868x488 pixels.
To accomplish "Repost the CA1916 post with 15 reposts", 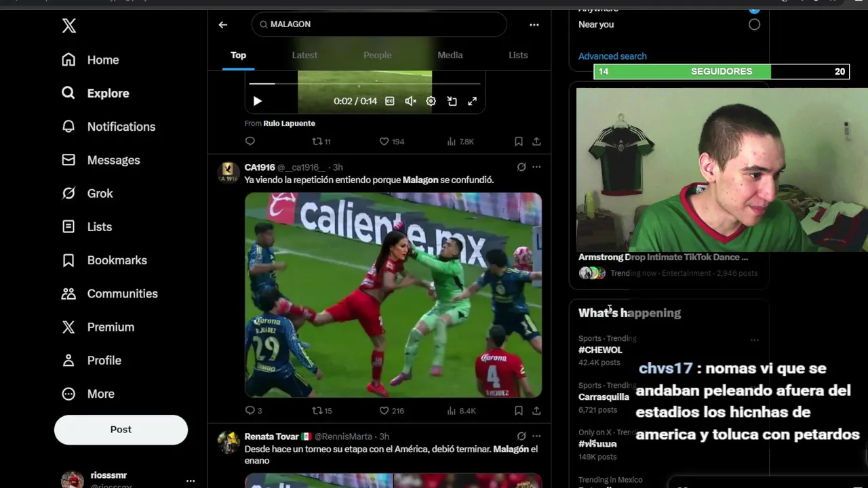I will (x=321, y=411).
